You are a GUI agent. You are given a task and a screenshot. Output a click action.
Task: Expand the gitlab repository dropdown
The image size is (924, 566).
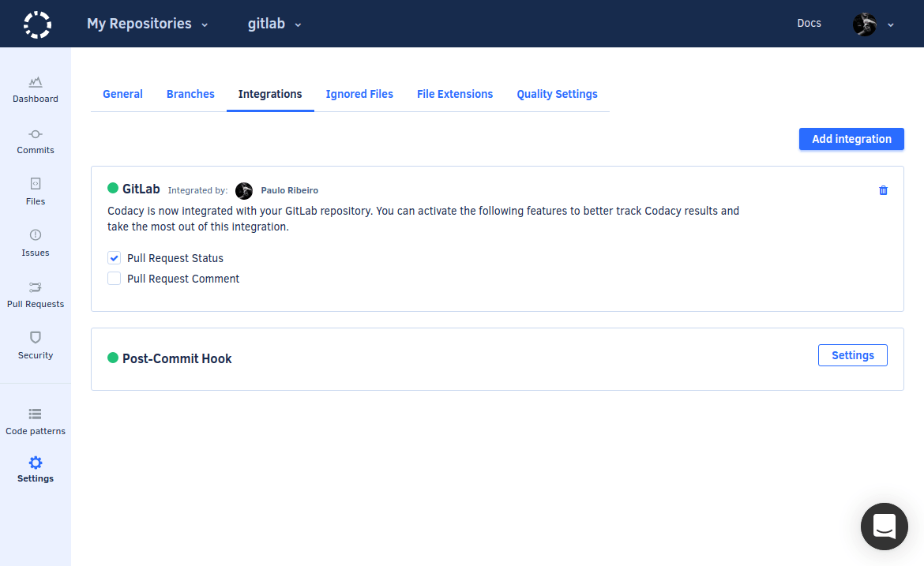275,24
